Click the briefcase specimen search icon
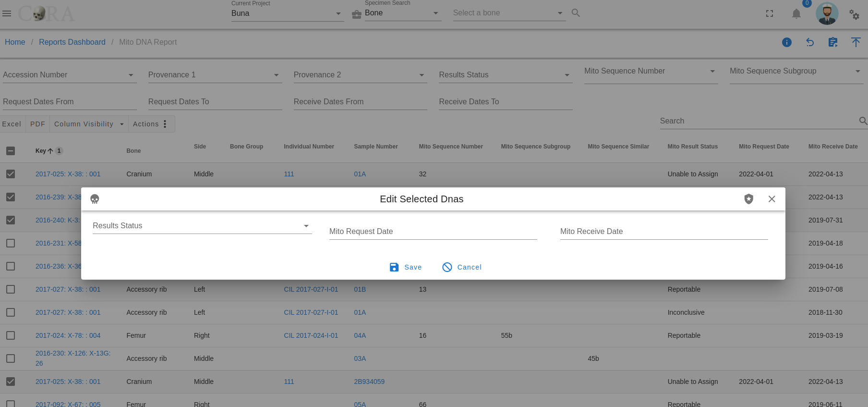This screenshot has height=407, width=868. [x=357, y=14]
